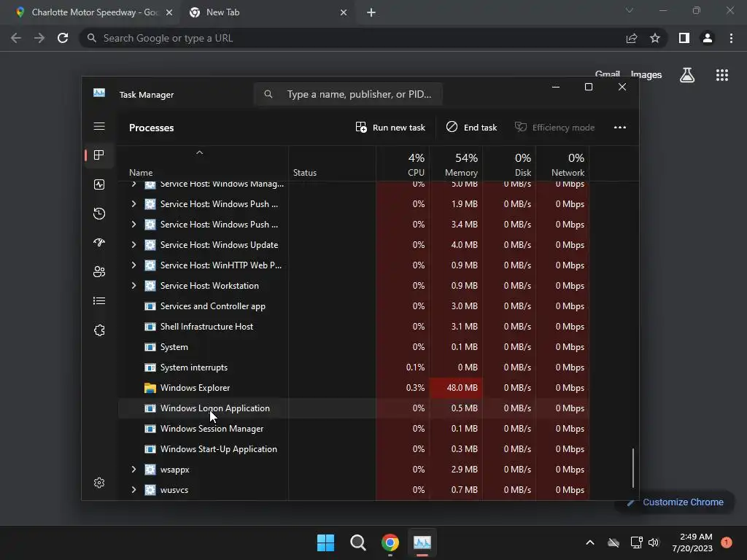Reload the Chrome page
This screenshot has width=747, height=560.
pos(63,38)
